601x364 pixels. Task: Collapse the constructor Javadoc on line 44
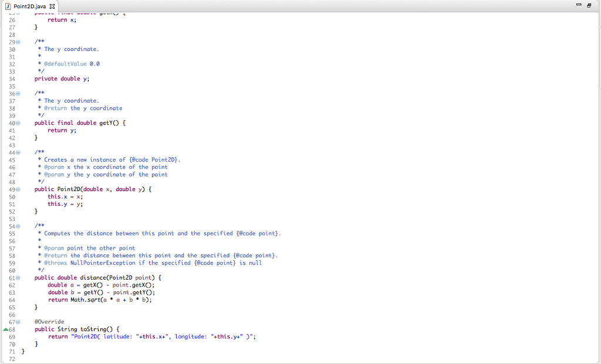pyautogui.click(x=17, y=152)
